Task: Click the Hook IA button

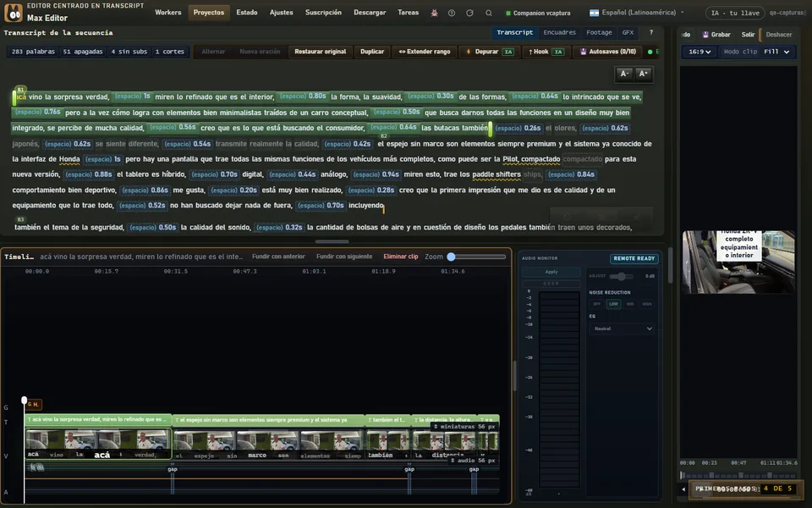Action: point(546,52)
